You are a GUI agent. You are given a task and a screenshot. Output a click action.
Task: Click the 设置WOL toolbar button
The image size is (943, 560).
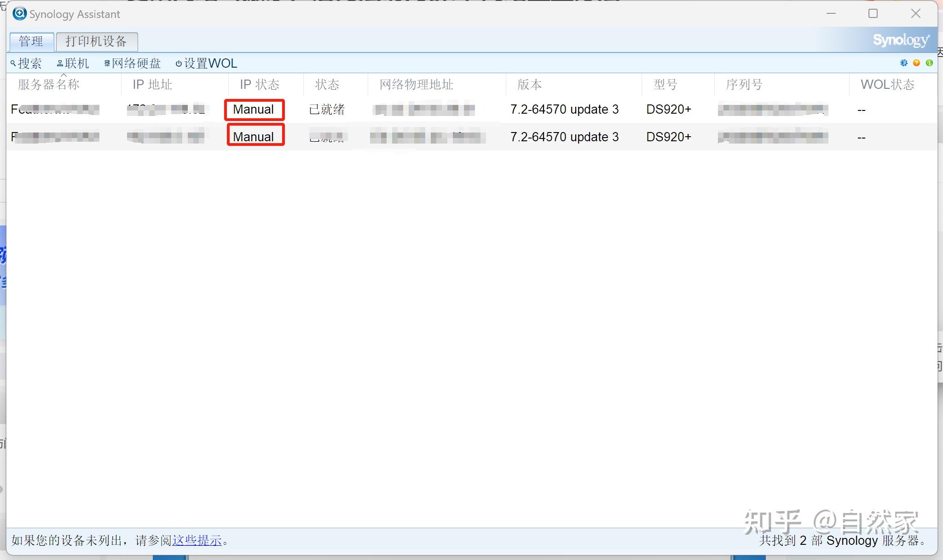click(207, 63)
